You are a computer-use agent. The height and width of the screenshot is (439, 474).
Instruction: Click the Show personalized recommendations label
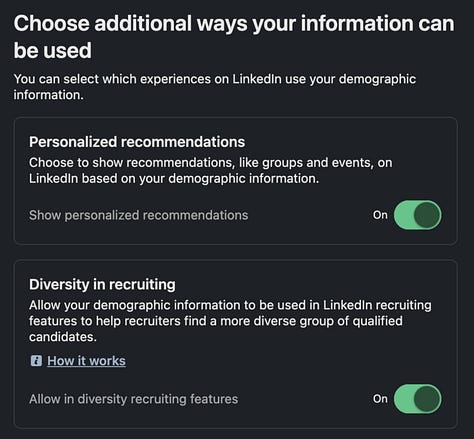coord(138,215)
